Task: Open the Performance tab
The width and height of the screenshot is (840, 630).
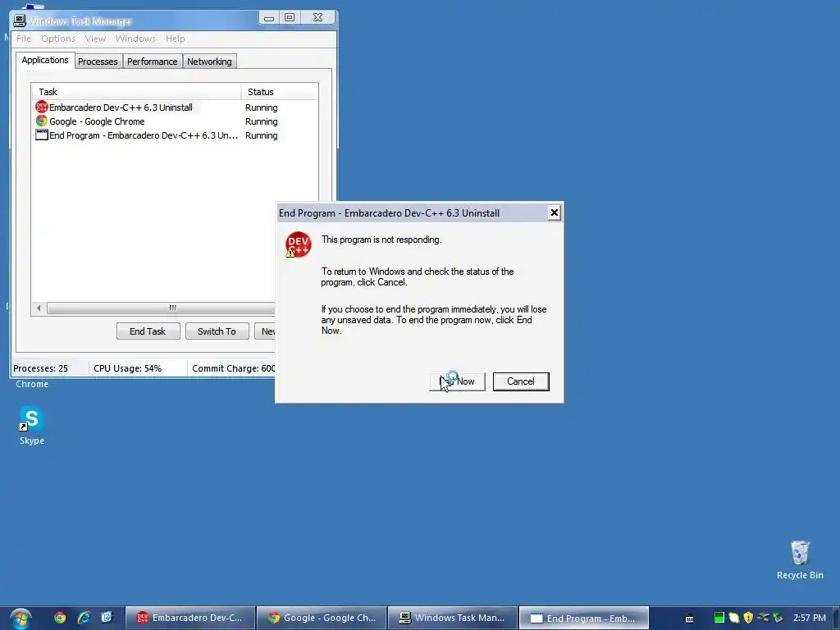Action: pyautogui.click(x=152, y=62)
